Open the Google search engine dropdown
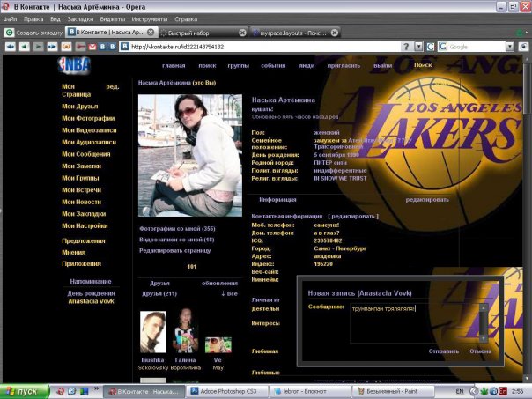 pos(510,47)
